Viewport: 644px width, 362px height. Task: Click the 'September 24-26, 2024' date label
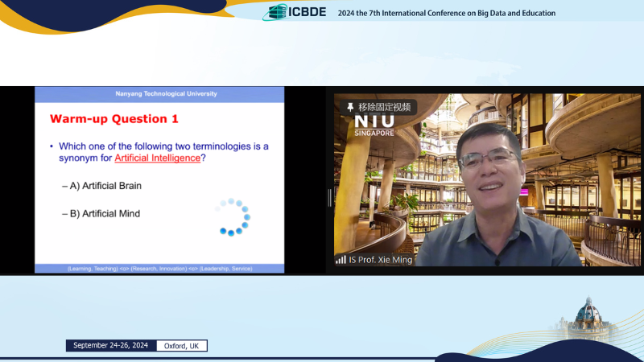point(110,345)
